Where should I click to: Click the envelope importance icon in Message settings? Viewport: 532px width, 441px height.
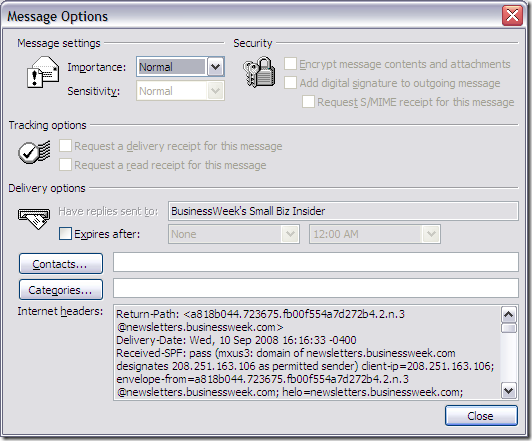click(43, 72)
